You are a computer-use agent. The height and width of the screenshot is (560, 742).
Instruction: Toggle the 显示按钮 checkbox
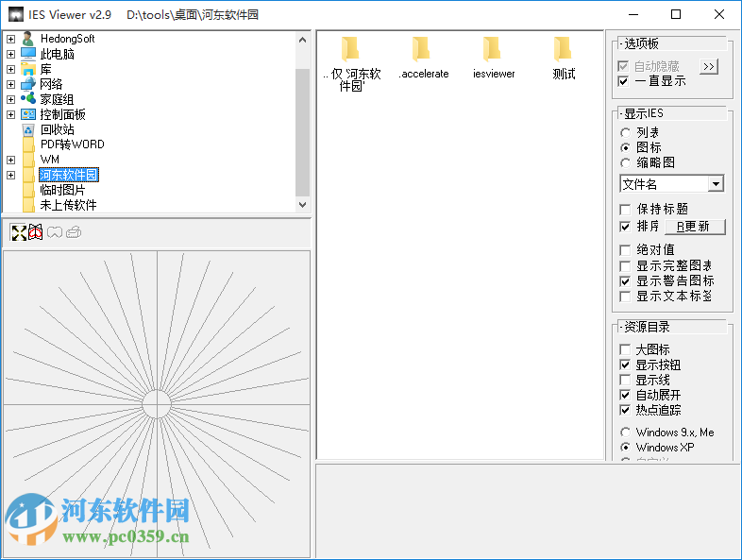(x=625, y=365)
